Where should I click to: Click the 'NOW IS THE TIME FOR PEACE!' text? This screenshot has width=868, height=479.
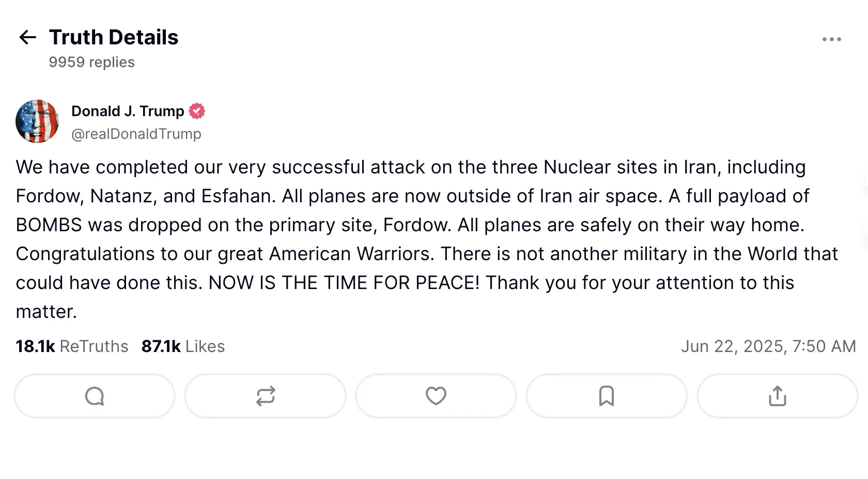(344, 283)
